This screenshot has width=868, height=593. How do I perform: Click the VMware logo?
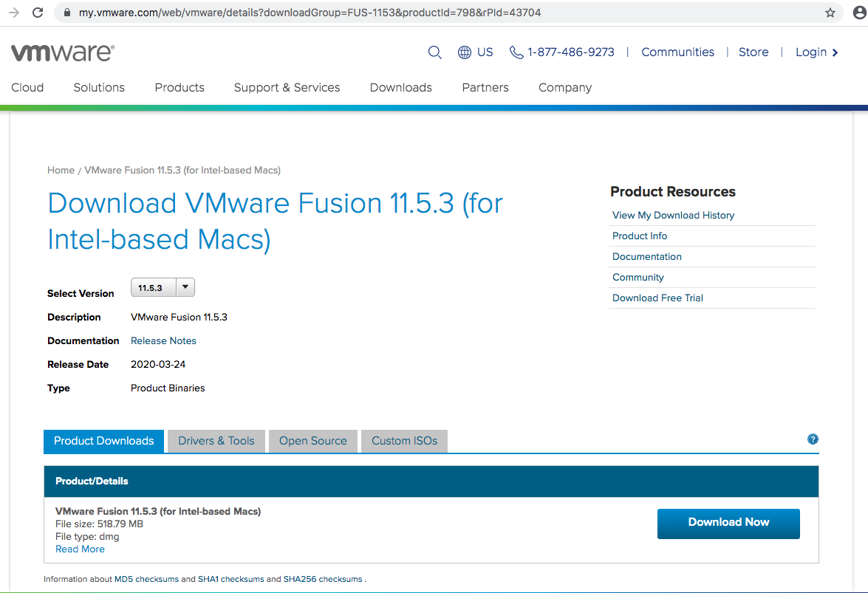pyautogui.click(x=63, y=52)
